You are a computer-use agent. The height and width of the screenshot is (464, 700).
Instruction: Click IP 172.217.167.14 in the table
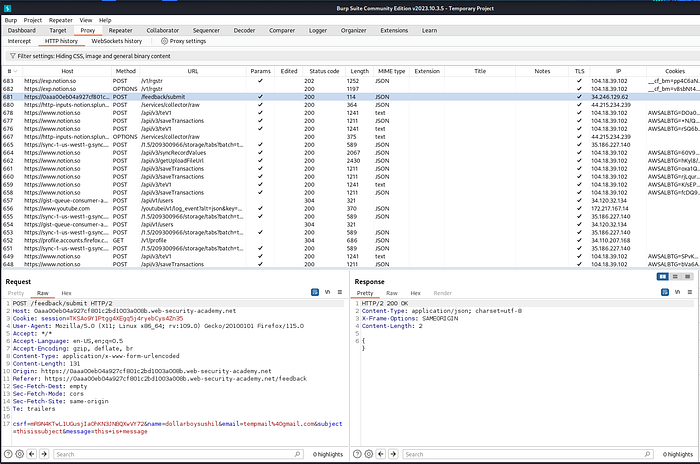tap(609, 209)
